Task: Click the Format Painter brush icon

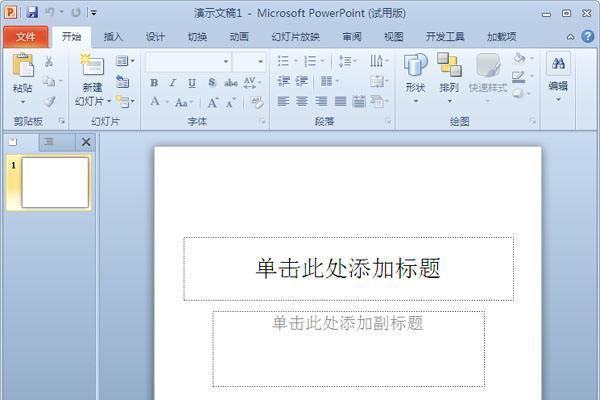Action: (49, 101)
